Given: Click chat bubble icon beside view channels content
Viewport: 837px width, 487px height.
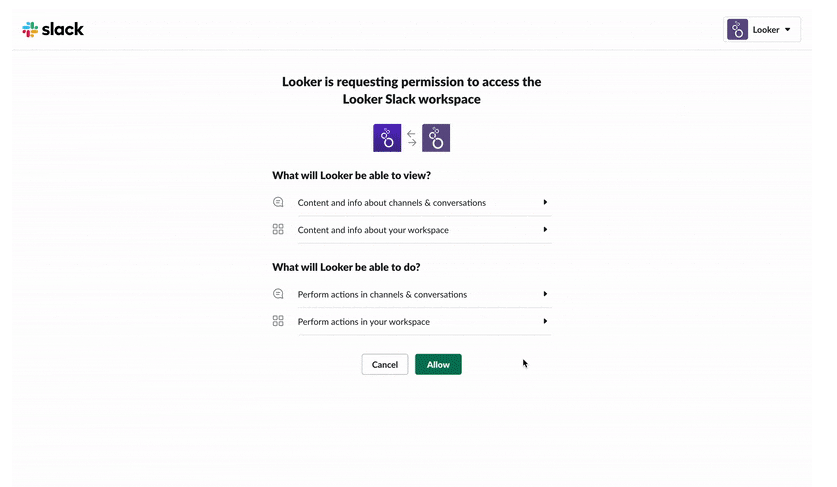Looking at the screenshot, I should click(278, 202).
